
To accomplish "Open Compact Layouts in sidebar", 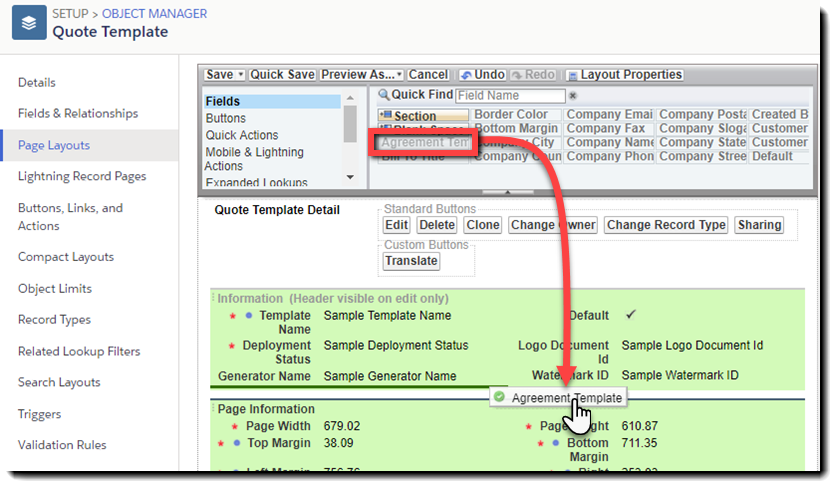I will point(66,257).
